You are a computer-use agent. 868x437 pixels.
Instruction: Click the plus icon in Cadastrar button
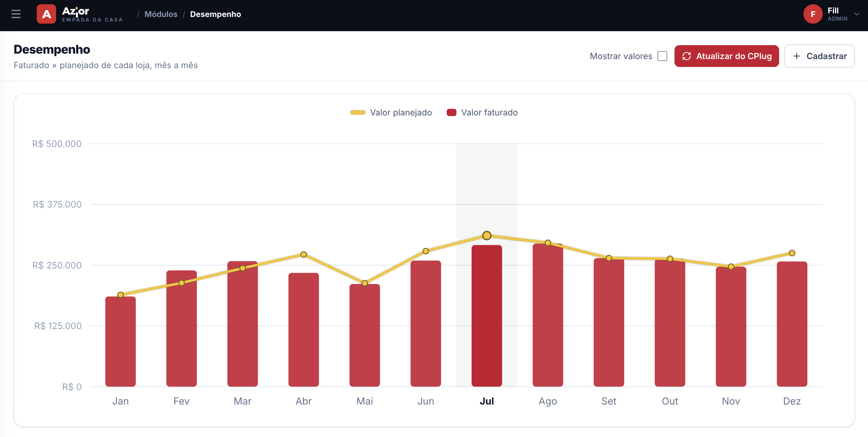pyautogui.click(x=796, y=56)
